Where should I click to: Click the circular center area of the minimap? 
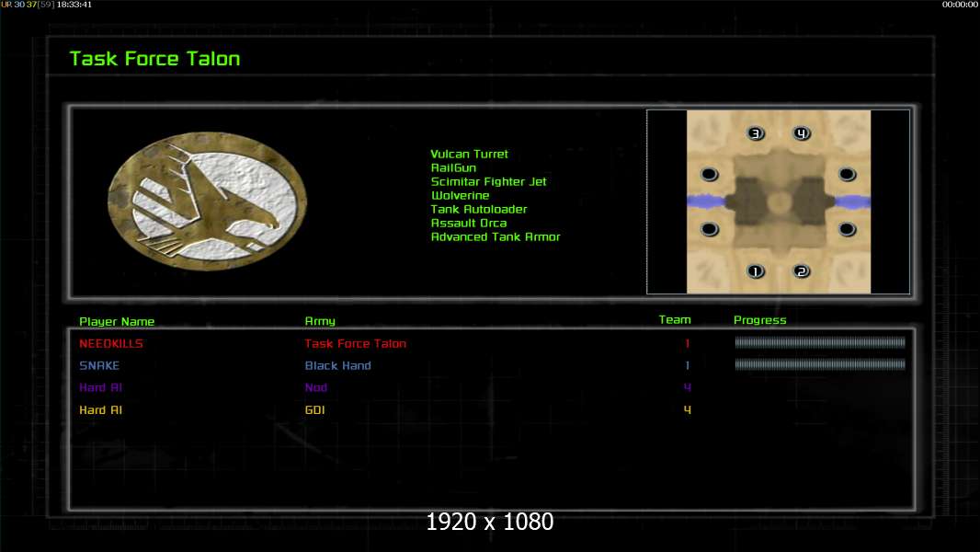click(x=779, y=201)
